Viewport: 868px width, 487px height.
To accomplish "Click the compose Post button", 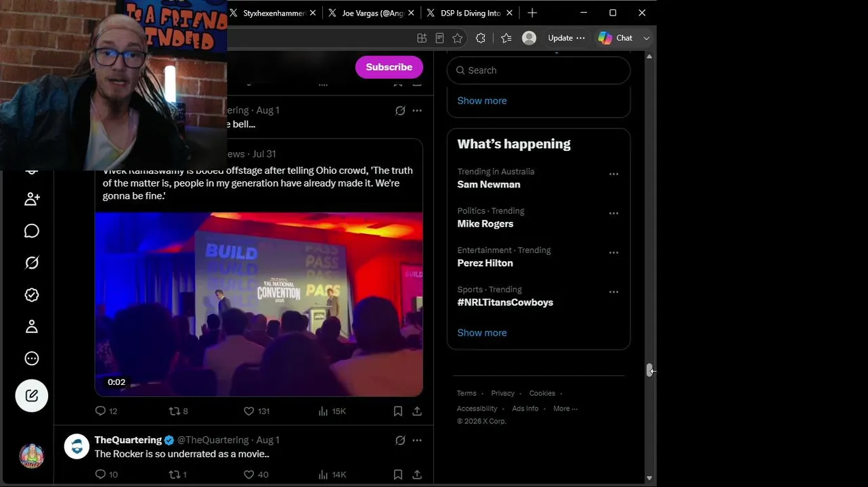I will pos(32,396).
